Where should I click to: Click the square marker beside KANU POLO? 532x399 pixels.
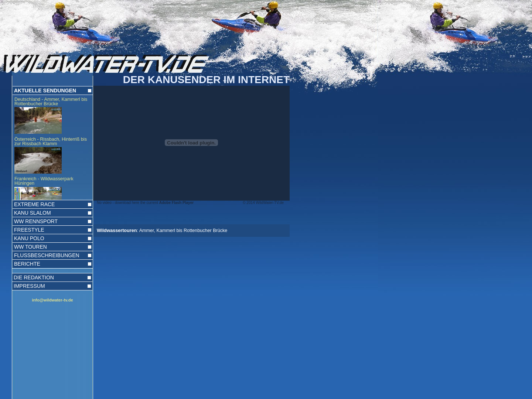(89, 239)
